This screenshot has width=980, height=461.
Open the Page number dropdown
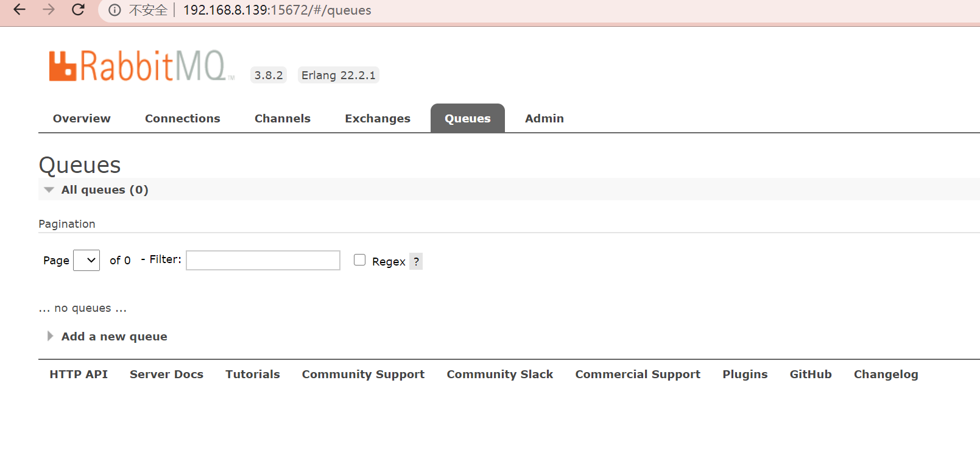[86, 260]
